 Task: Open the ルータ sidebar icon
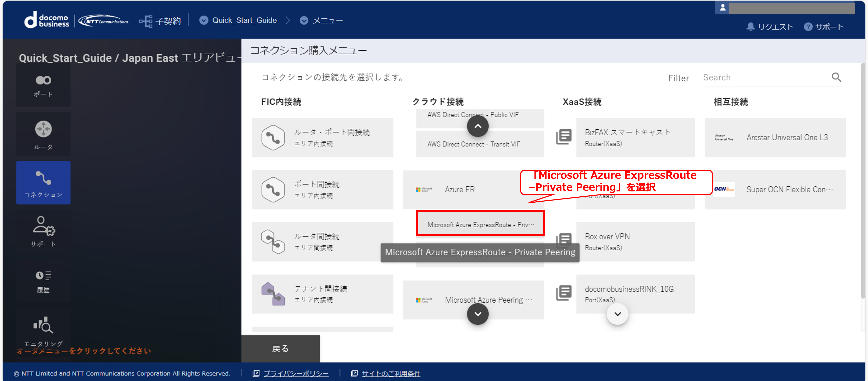point(43,134)
